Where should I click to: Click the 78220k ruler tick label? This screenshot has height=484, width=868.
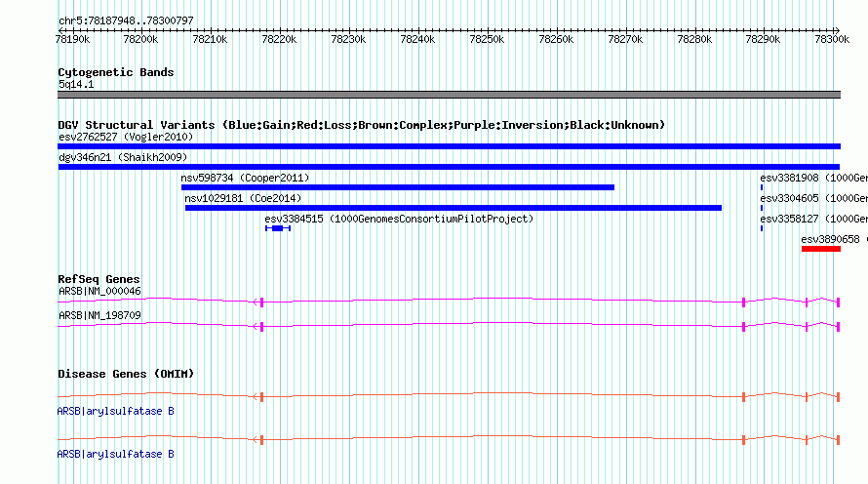279,39
